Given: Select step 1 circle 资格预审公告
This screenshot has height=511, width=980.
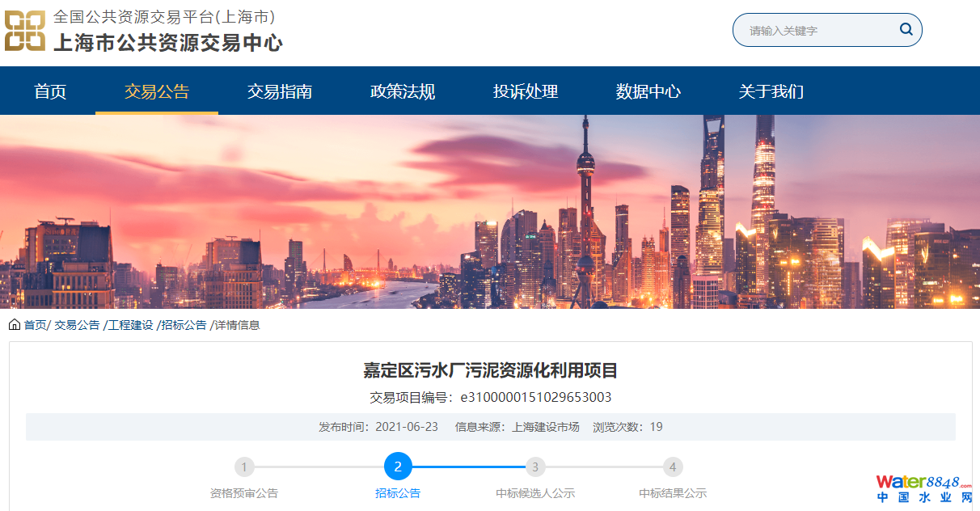Looking at the screenshot, I should click(x=244, y=467).
